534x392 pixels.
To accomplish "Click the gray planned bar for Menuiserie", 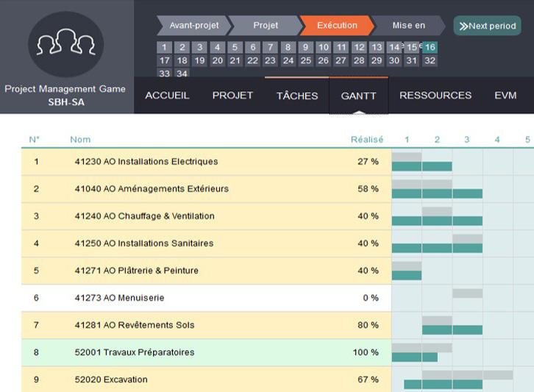I will (467, 293).
